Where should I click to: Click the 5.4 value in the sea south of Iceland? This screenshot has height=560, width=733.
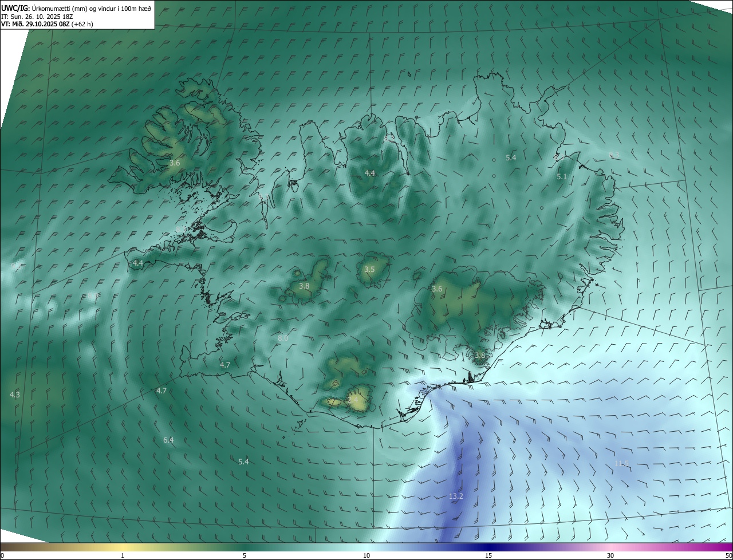(243, 462)
